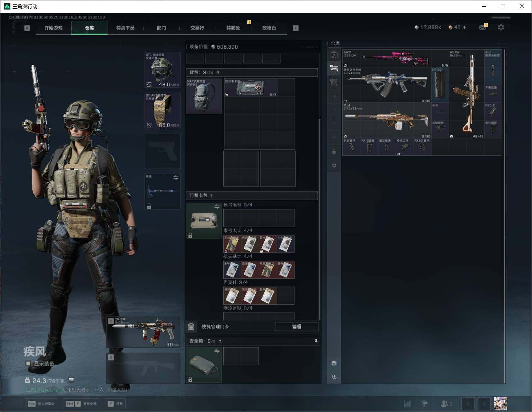Select the SR-3M primary weapon slot

tap(144, 332)
